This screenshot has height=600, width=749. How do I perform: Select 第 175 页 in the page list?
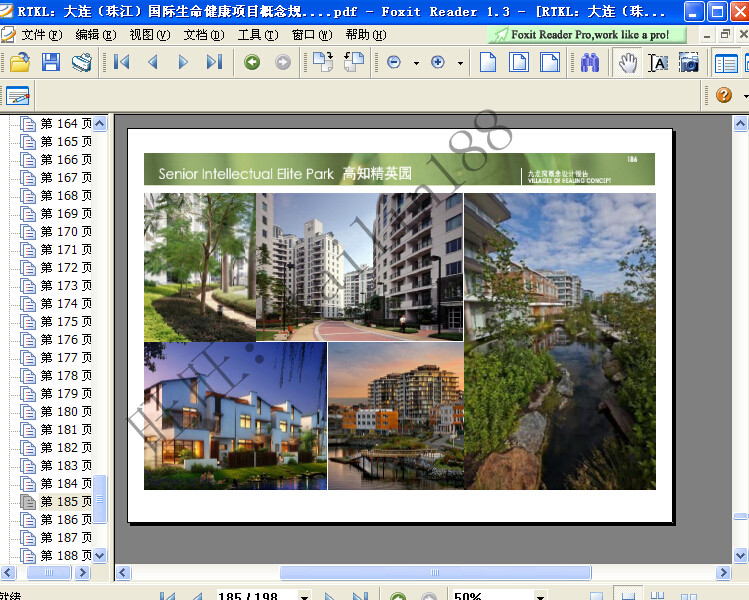[x=66, y=321]
